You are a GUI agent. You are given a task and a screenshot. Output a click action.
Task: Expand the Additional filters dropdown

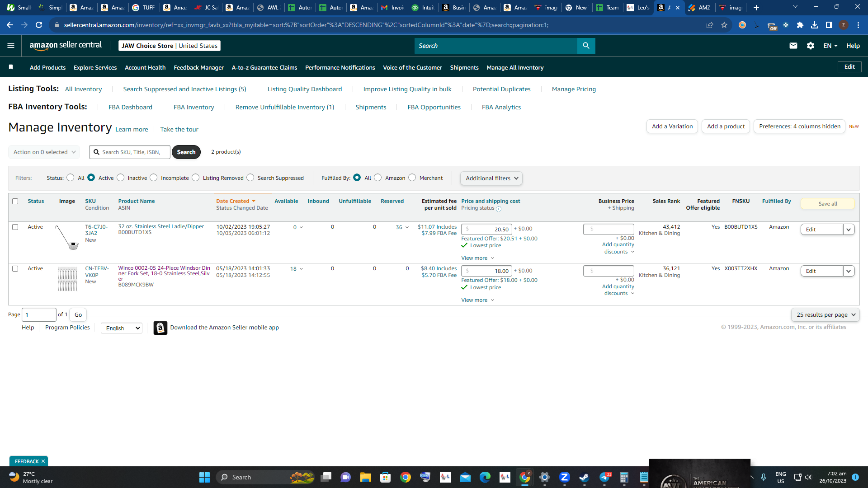[491, 178]
